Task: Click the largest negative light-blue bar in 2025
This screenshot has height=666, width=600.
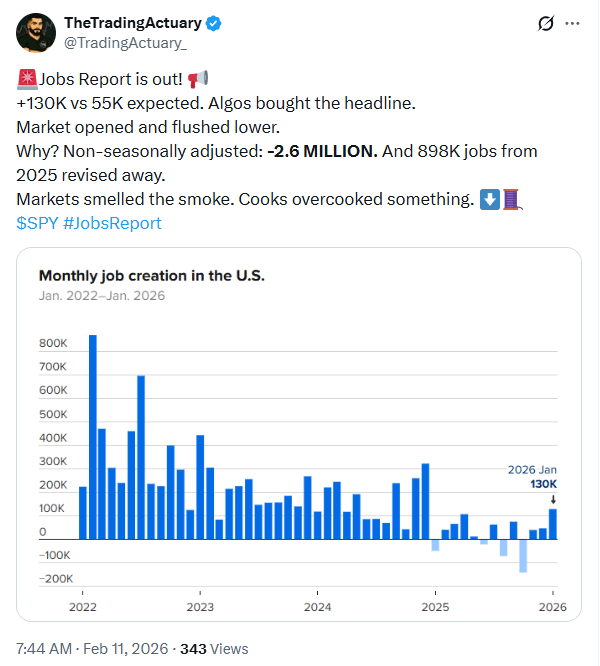Action: (x=523, y=556)
